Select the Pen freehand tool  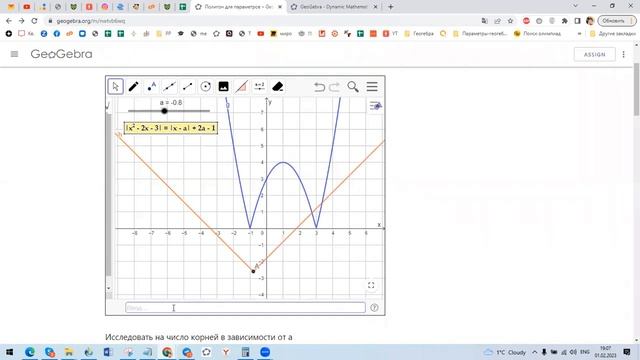pyautogui.click(x=133, y=87)
